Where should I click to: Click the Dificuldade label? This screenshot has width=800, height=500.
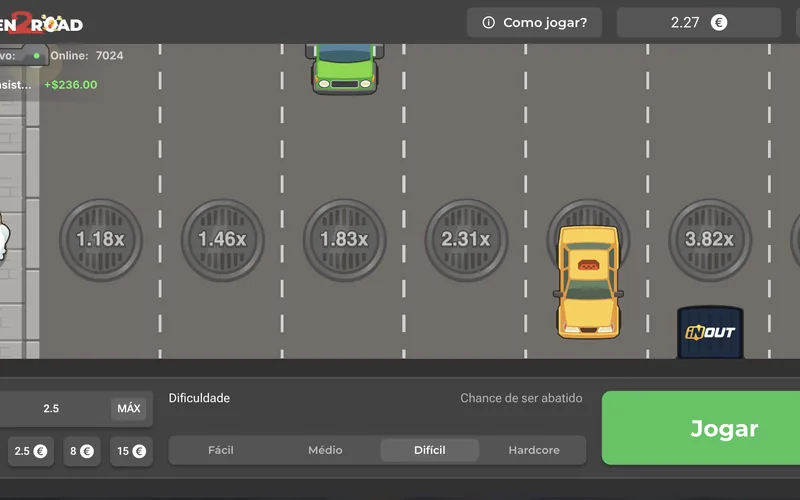199,398
